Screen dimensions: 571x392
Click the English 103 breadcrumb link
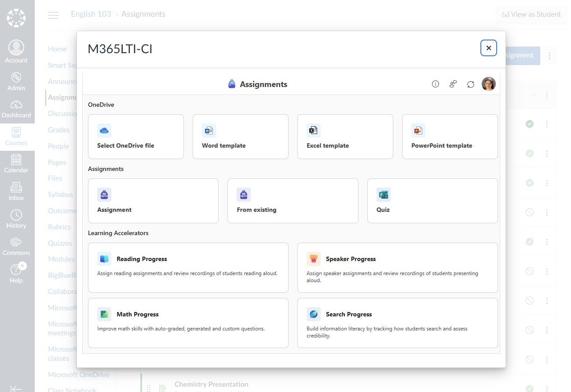coord(91,14)
